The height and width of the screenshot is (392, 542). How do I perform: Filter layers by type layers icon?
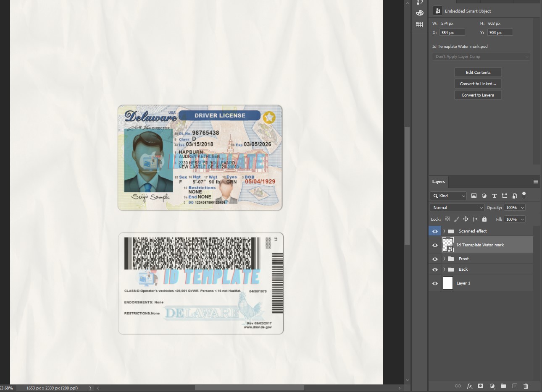pyautogui.click(x=494, y=196)
